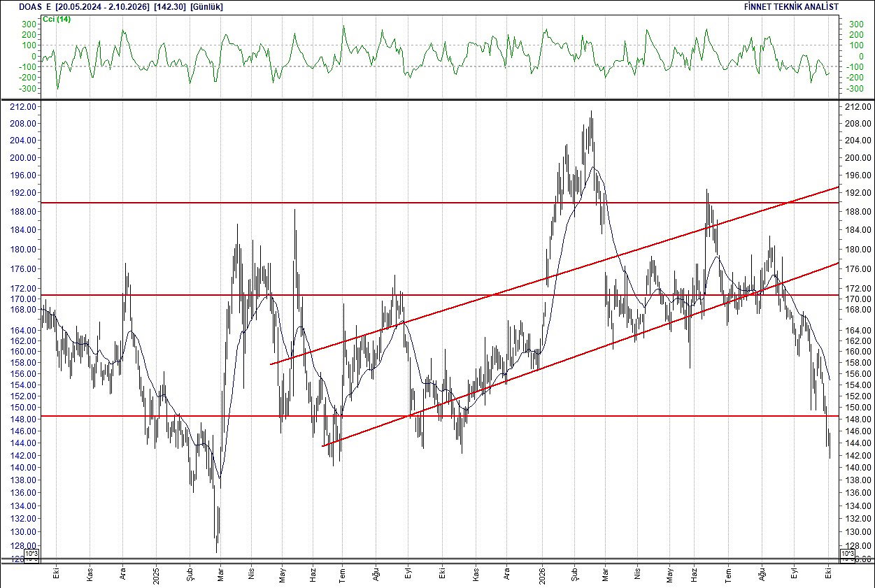Click 212.00 on the right price axis
The image size is (875, 588).
[857, 107]
